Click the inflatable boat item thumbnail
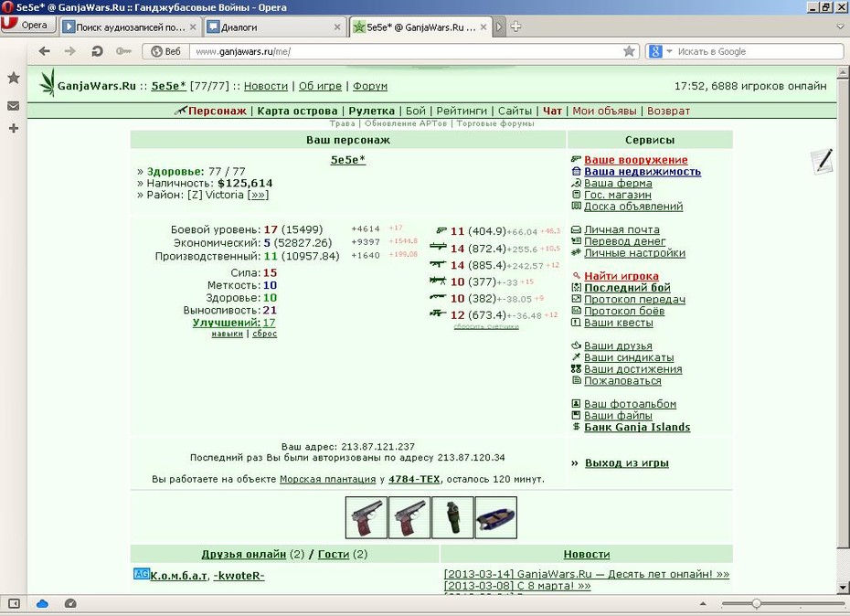This screenshot has height=616, width=850. [x=496, y=517]
